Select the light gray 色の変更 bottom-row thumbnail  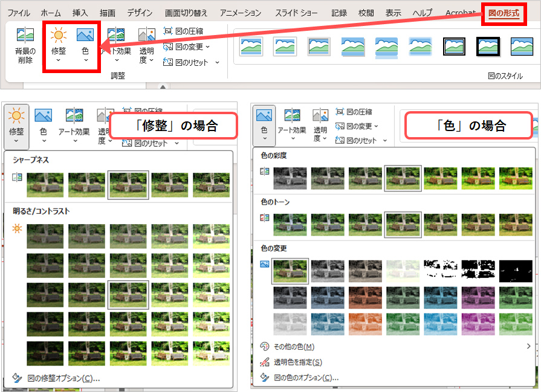point(290,324)
